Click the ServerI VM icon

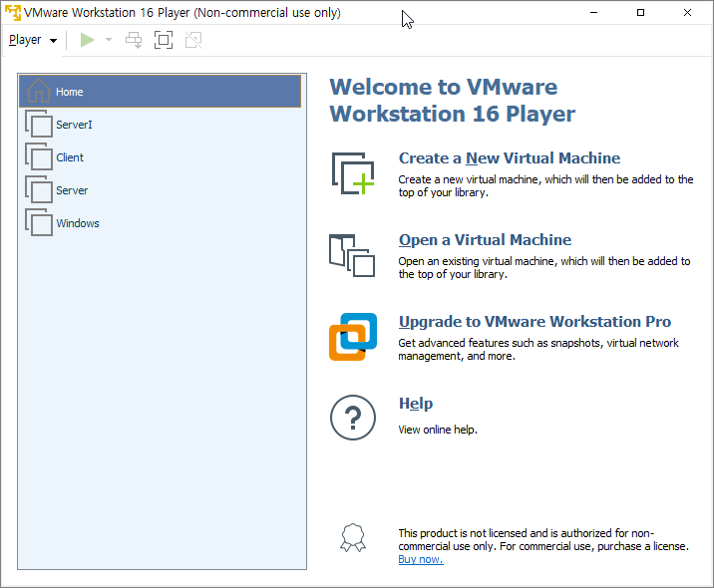(x=39, y=124)
